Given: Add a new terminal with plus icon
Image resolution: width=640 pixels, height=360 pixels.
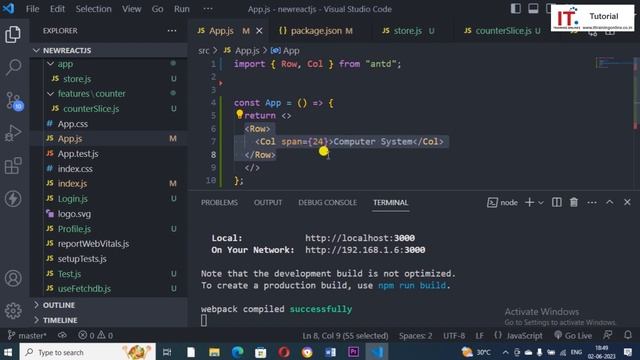Looking at the screenshot, I should pos(529,202).
